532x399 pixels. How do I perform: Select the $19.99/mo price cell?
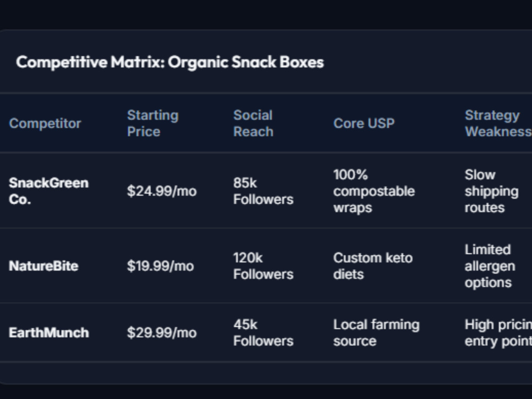pos(161,266)
